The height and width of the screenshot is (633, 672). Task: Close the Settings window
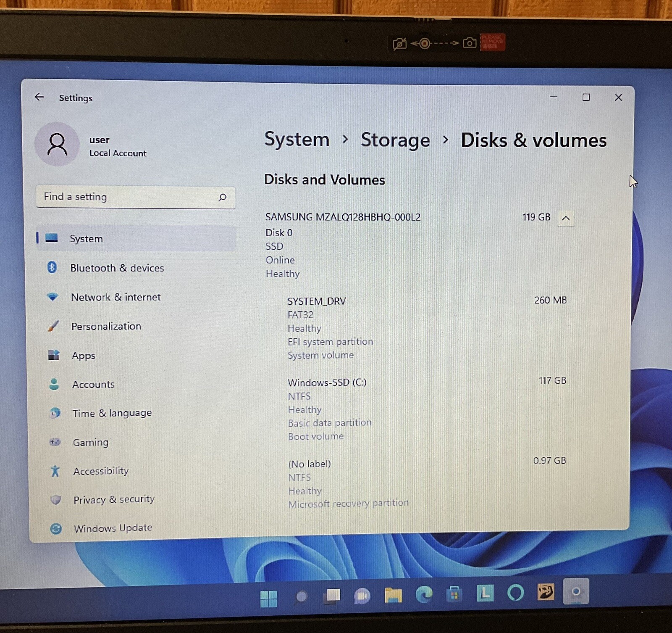(x=618, y=98)
